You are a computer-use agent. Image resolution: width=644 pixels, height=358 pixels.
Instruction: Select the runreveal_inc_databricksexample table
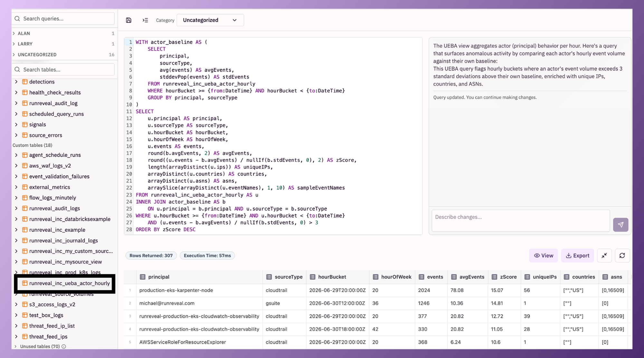(70, 219)
